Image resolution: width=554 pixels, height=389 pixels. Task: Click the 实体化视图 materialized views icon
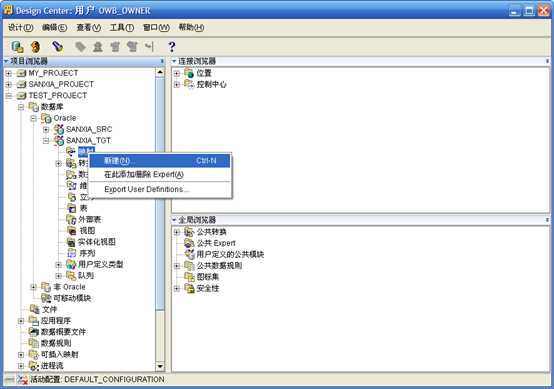pyautogui.click(x=71, y=242)
